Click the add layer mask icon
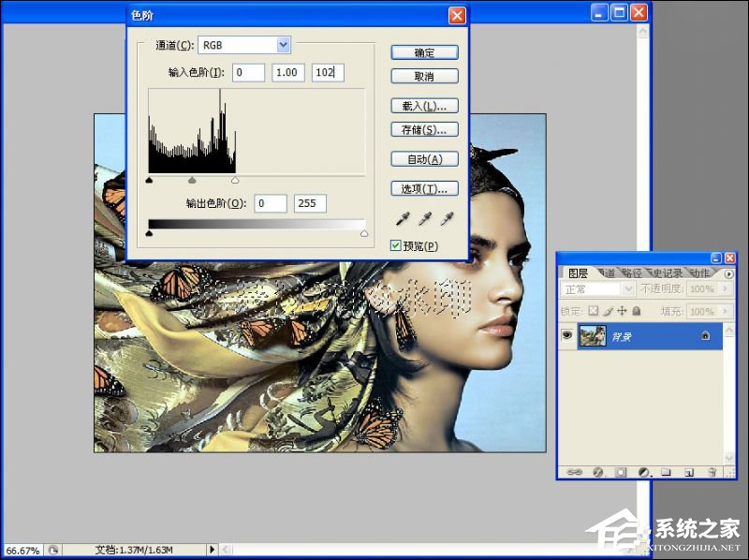The height and width of the screenshot is (560, 749). click(x=620, y=472)
